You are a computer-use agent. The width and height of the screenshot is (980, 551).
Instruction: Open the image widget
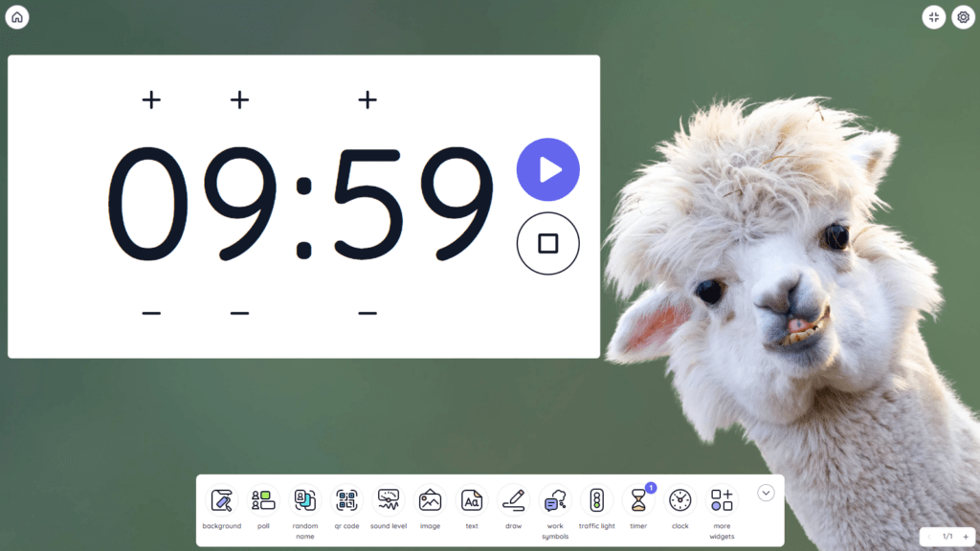(x=430, y=501)
